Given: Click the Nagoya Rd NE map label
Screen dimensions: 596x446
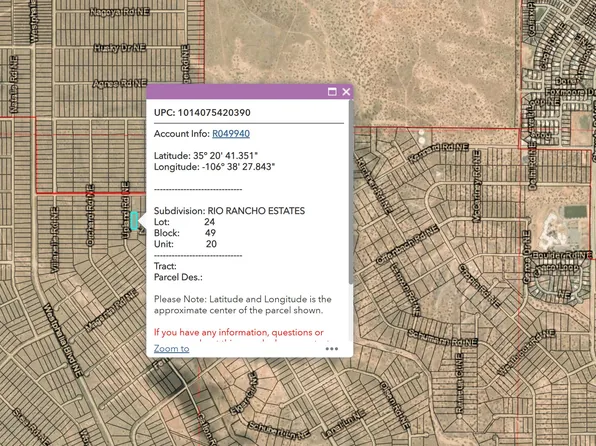Looking at the screenshot, I should [x=120, y=12].
